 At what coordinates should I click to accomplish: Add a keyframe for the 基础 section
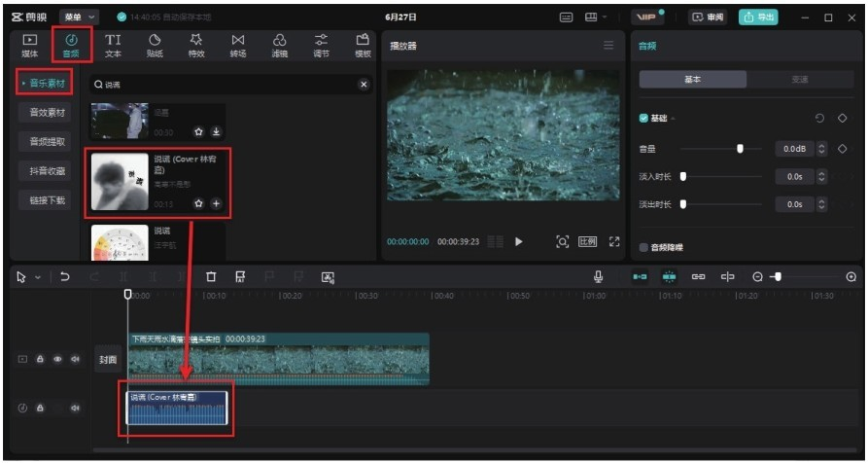point(842,119)
